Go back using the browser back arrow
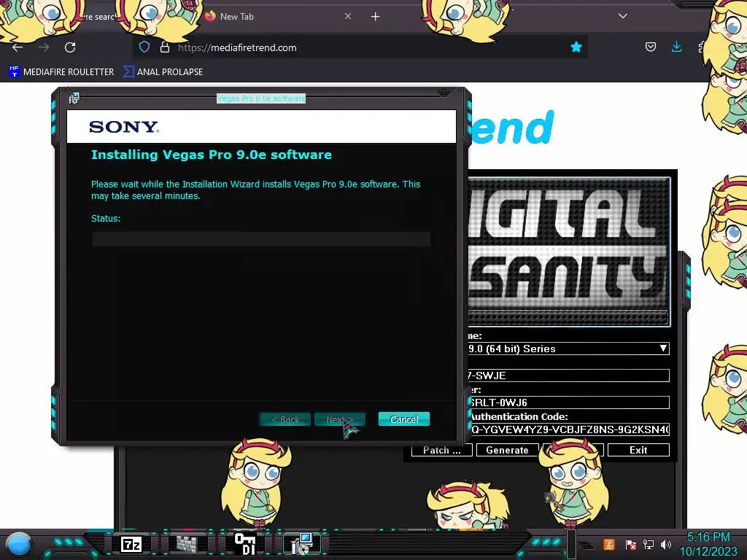 18,47
